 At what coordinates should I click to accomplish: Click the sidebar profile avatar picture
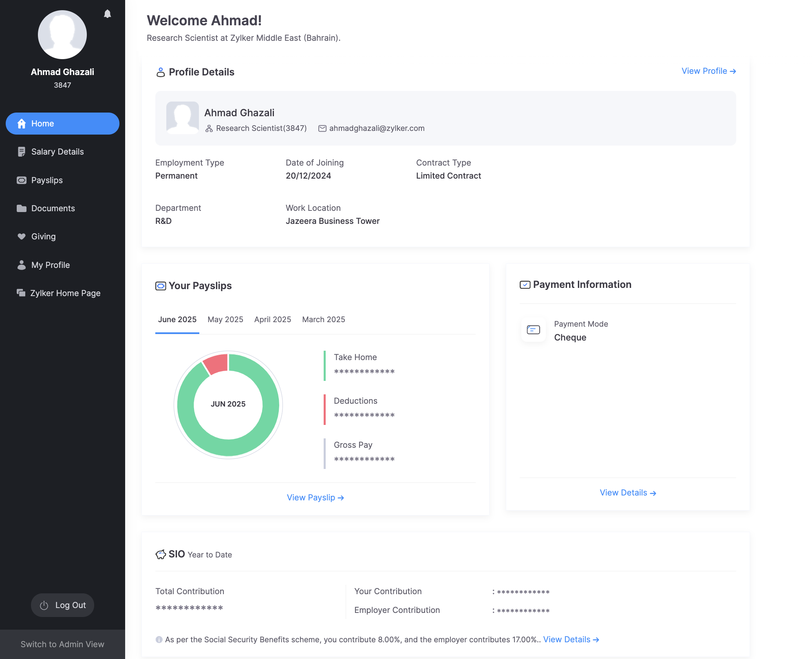[62, 35]
